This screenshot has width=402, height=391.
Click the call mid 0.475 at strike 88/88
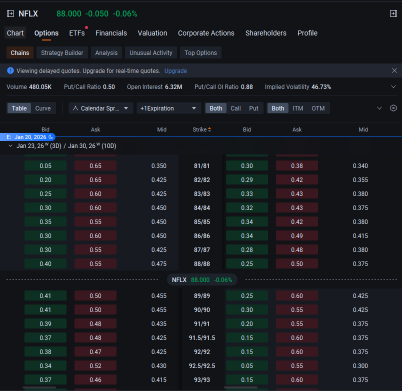click(159, 264)
